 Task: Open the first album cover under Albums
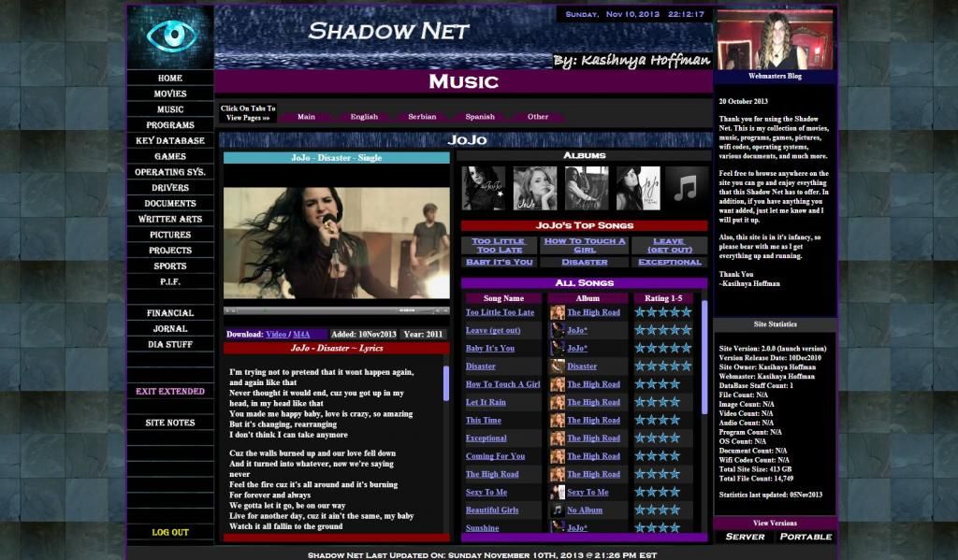(484, 188)
